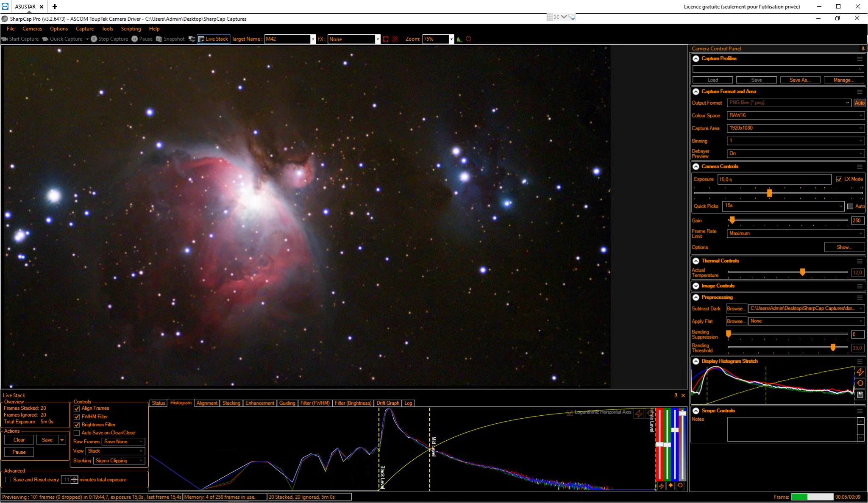The width and height of the screenshot is (868, 503).
Task: Switch to the Drift Graph tab
Action: click(388, 403)
